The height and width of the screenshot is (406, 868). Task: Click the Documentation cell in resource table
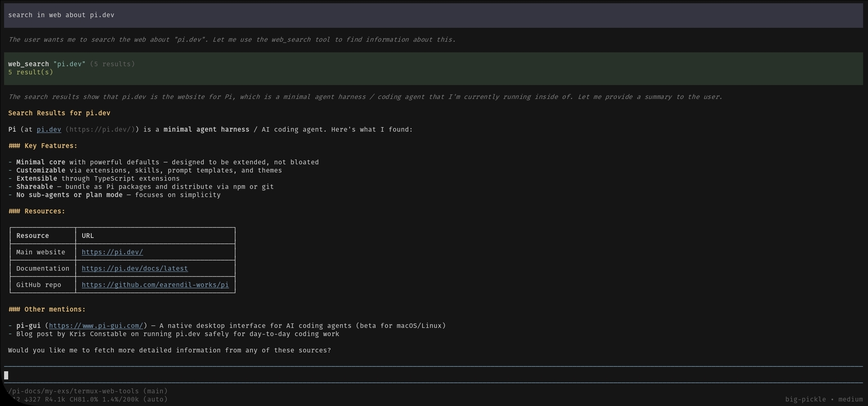43,269
